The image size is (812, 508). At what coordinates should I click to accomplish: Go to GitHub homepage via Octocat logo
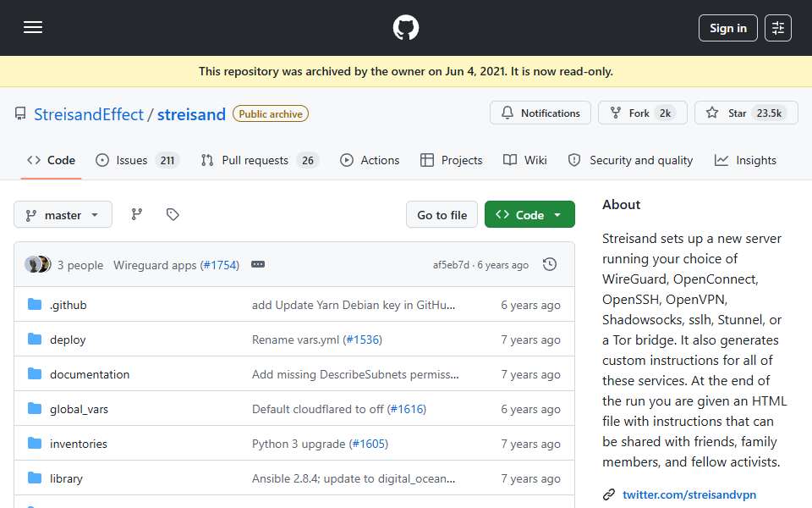point(405,27)
